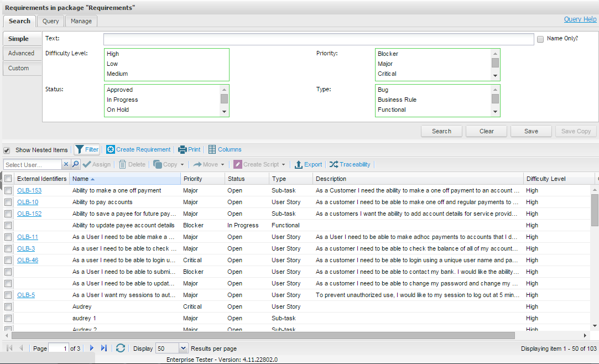Image resolution: width=599 pixels, height=364 pixels.
Task: Toggle the Filter funnel icon
Action: click(80, 149)
